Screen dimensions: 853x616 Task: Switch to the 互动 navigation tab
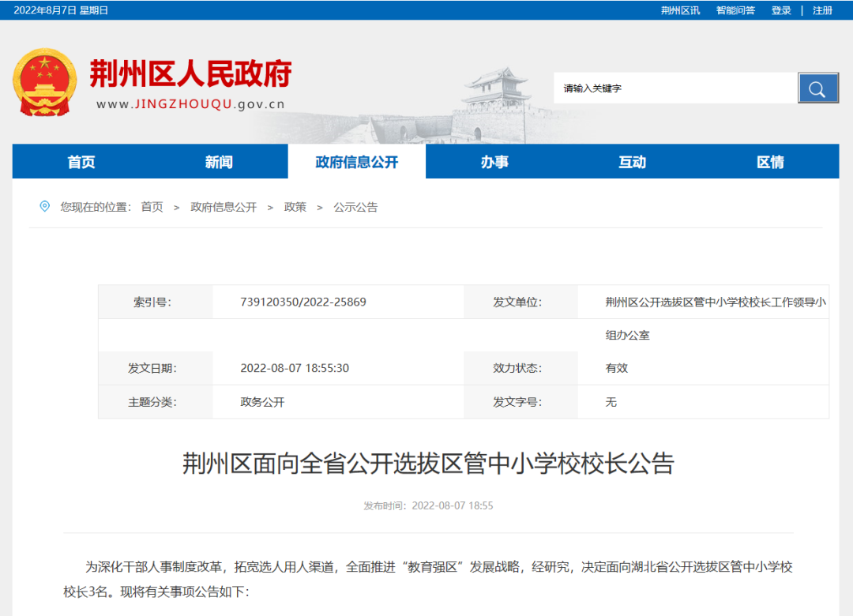coord(632,162)
